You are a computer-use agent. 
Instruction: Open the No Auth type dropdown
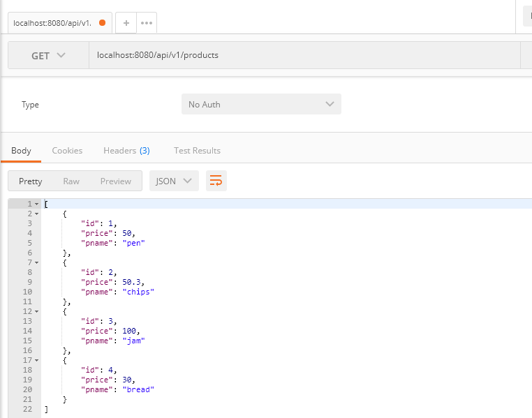(x=261, y=104)
